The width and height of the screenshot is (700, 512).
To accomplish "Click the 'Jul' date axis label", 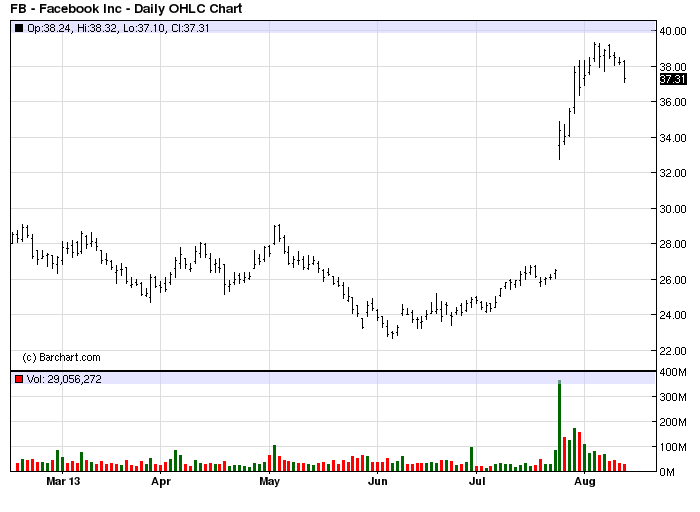I will pos(477,481).
